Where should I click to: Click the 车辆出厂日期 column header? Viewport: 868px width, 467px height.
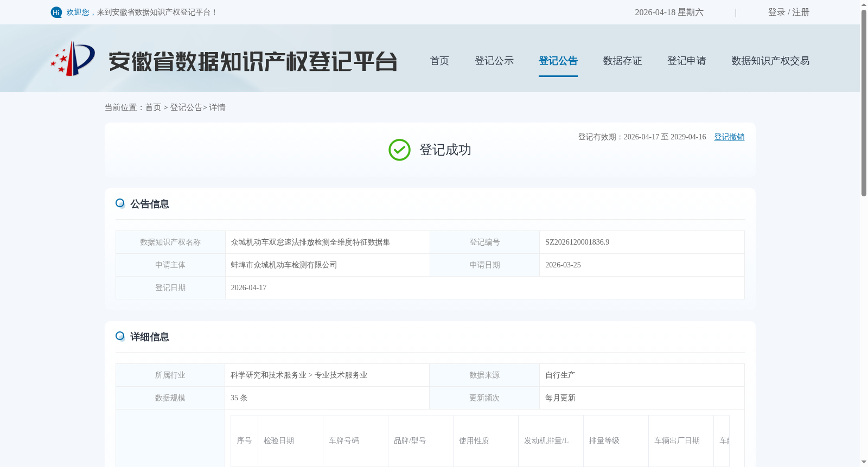coord(681,440)
